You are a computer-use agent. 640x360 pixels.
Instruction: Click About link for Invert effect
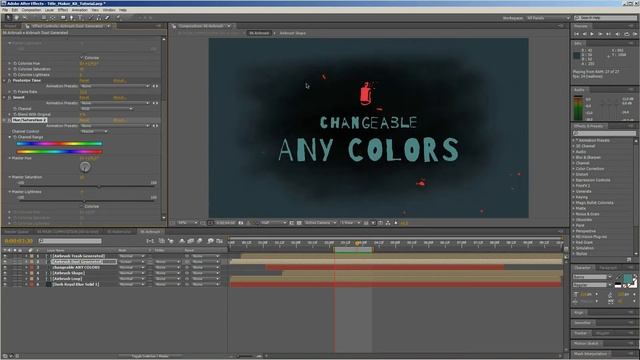coord(119,98)
